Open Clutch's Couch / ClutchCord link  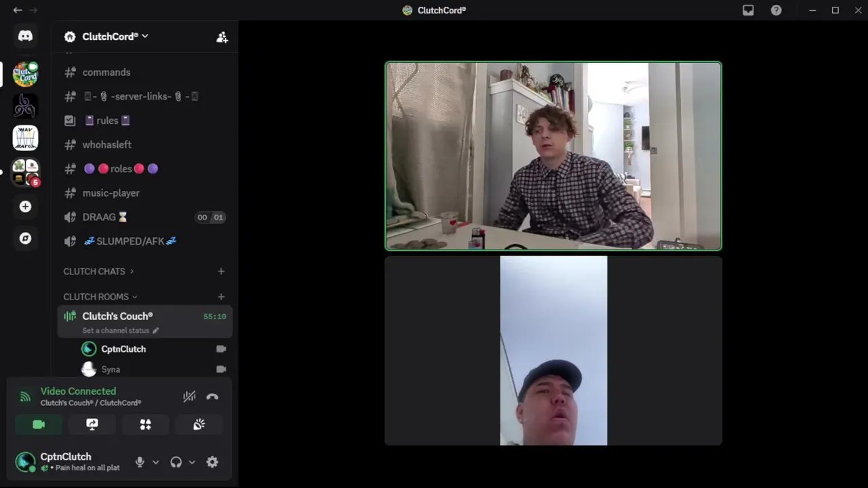tap(91, 403)
